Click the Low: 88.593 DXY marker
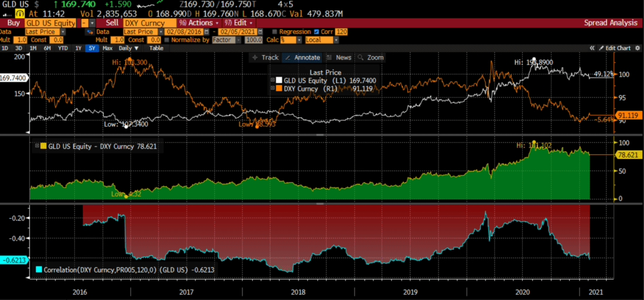 (x=257, y=124)
